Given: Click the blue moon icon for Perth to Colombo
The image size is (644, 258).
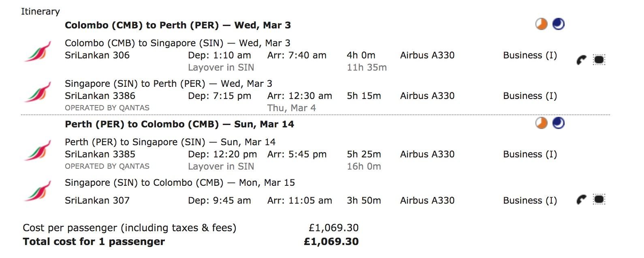Looking at the screenshot, I should click(559, 123).
